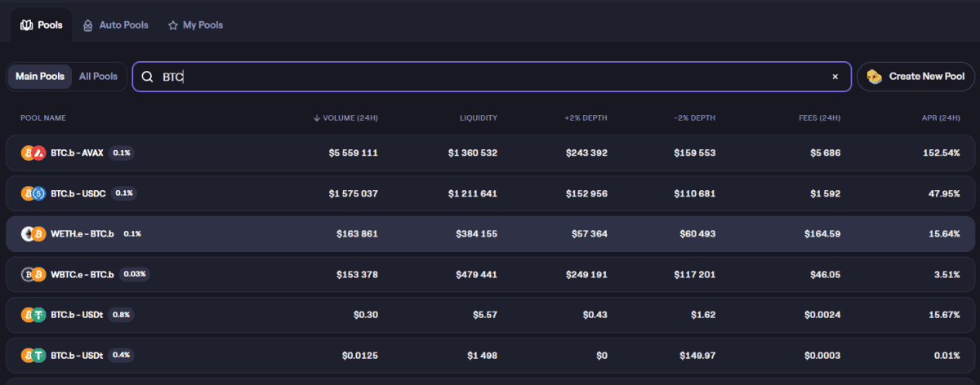Open the BTC.b - AVAX pool
Screen dimensions: 980x385
click(x=490, y=153)
